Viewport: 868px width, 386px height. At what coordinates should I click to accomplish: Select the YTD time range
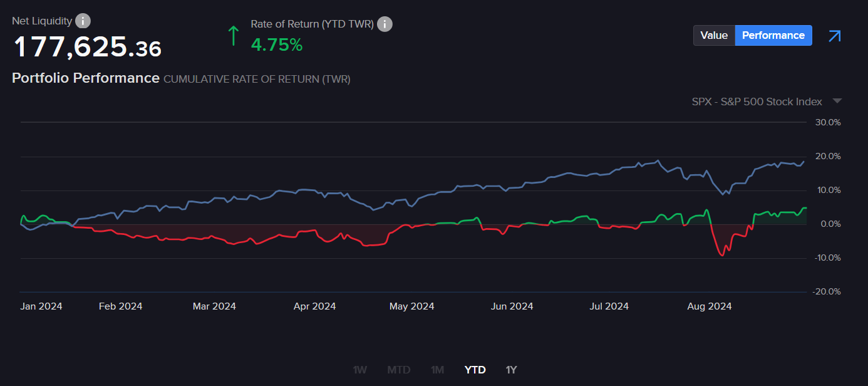point(475,370)
